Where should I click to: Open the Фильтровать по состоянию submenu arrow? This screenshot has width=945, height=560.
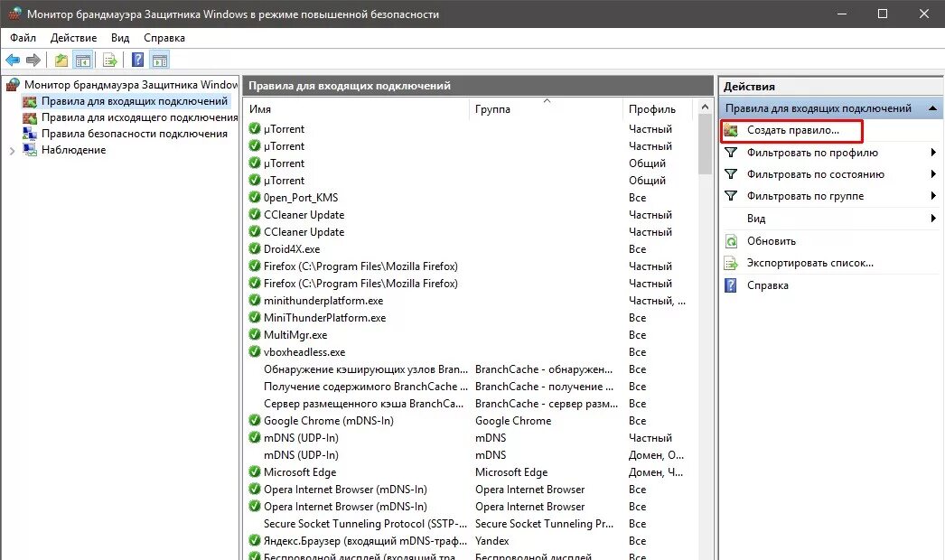pyautogui.click(x=933, y=174)
